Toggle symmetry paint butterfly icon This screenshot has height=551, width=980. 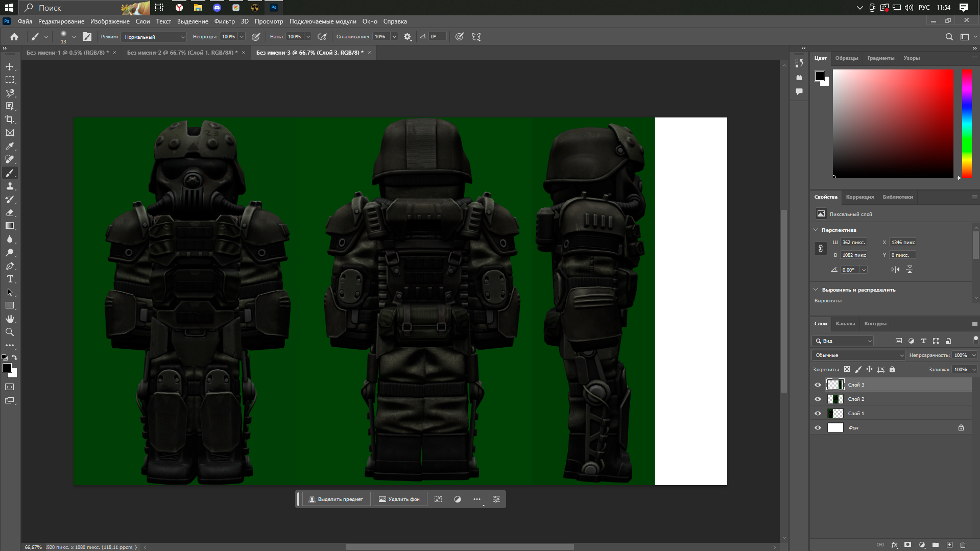tap(476, 37)
